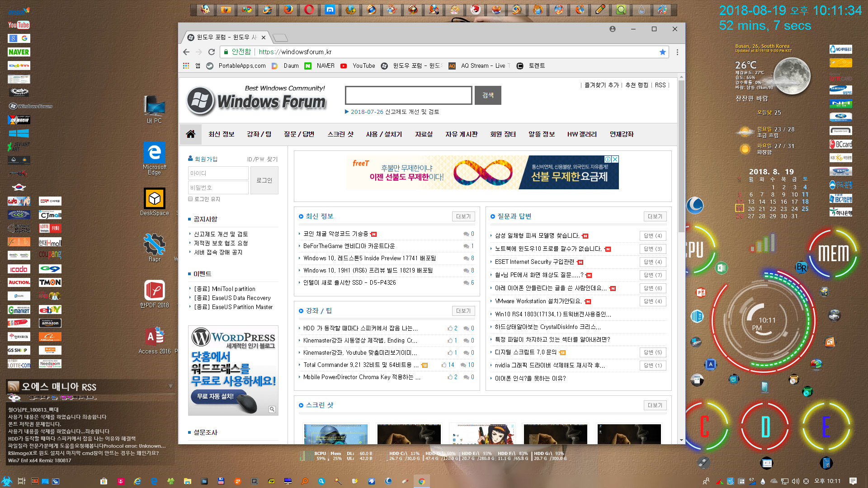Go to forum home icon
The height and width of the screenshot is (488, 868).
(191, 134)
